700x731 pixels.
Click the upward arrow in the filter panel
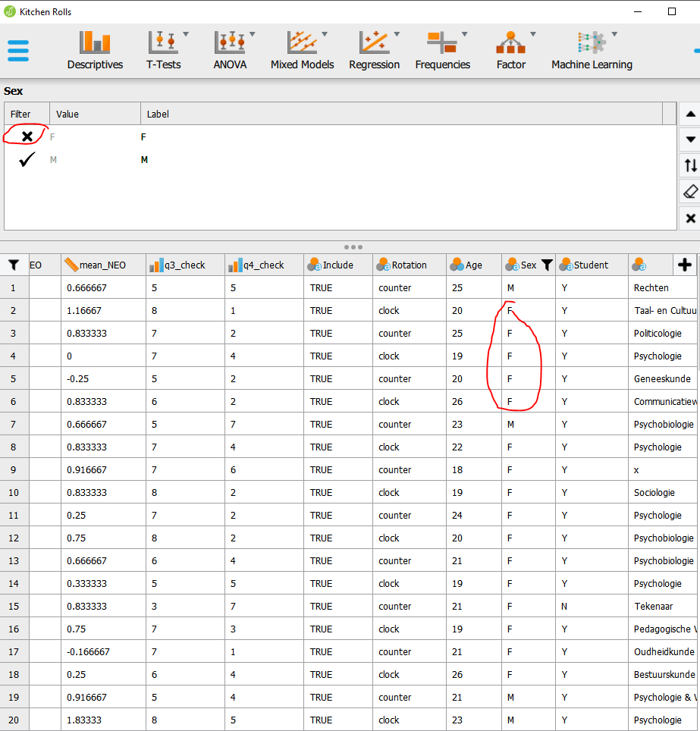pos(690,114)
